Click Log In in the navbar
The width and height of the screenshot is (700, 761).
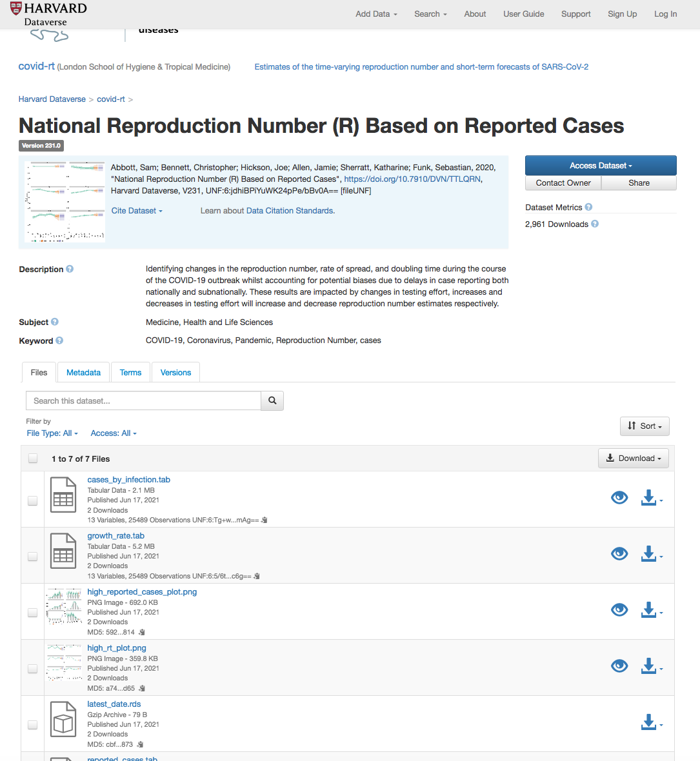click(x=665, y=14)
